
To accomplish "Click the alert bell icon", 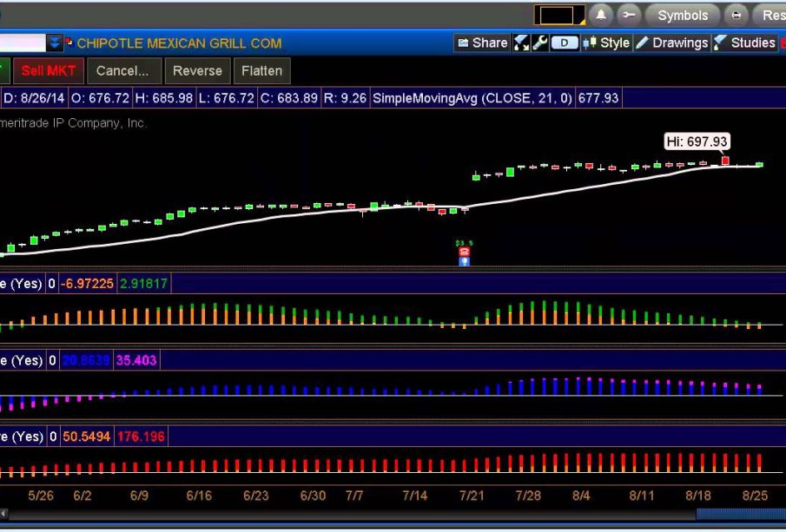I will (x=600, y=16).
